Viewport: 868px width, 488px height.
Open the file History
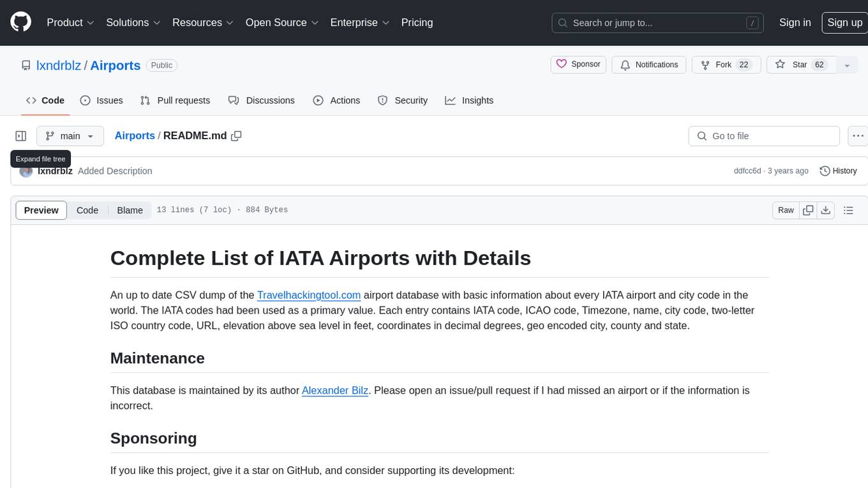(x=838, y=171)
